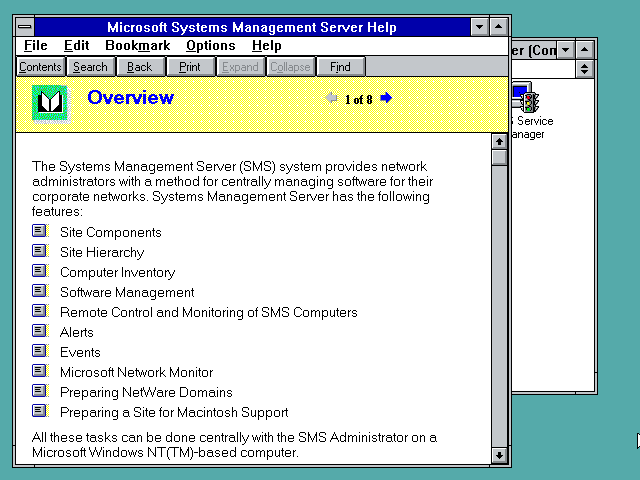The height and width of the screenshot is (480, 640).
Task: Maximize the Help window
Action: [498, 27]
